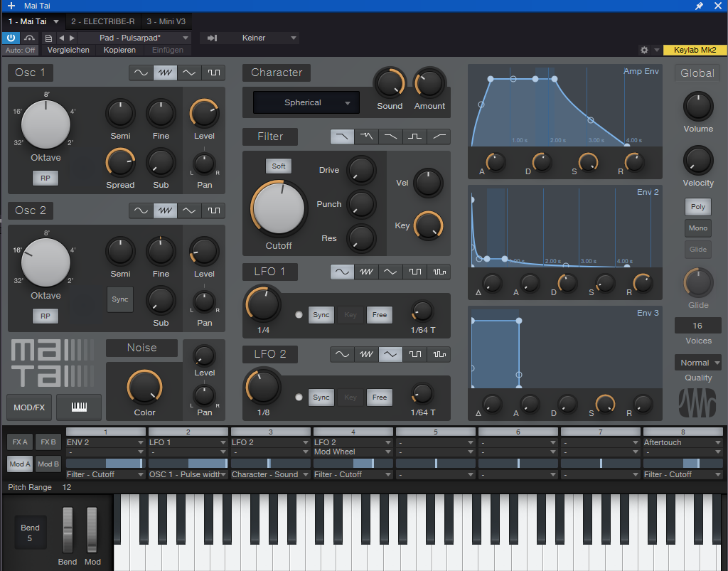Open the gear settings icon near Keylab Mk2
728x571 pixels.
644,50
